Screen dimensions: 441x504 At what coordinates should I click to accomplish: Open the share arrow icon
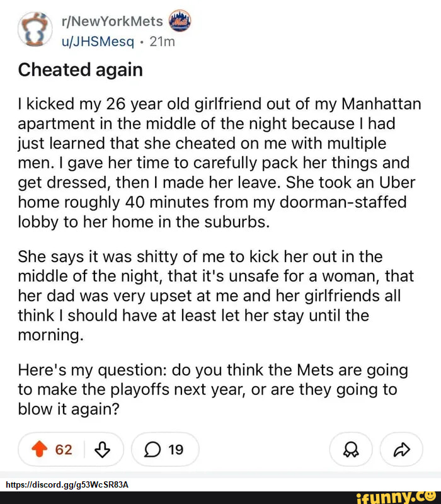401,450
